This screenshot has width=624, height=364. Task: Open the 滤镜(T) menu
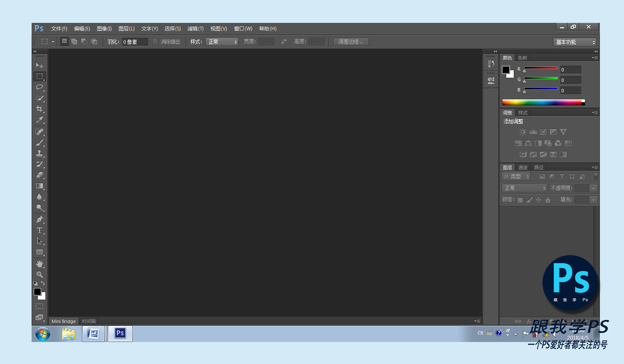[196, 29]
